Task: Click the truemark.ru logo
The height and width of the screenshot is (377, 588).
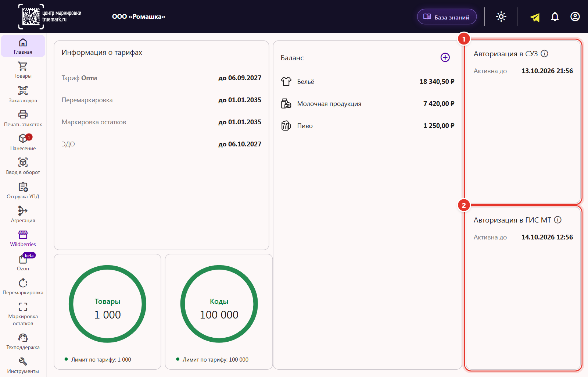Action: tap(50, 17)
